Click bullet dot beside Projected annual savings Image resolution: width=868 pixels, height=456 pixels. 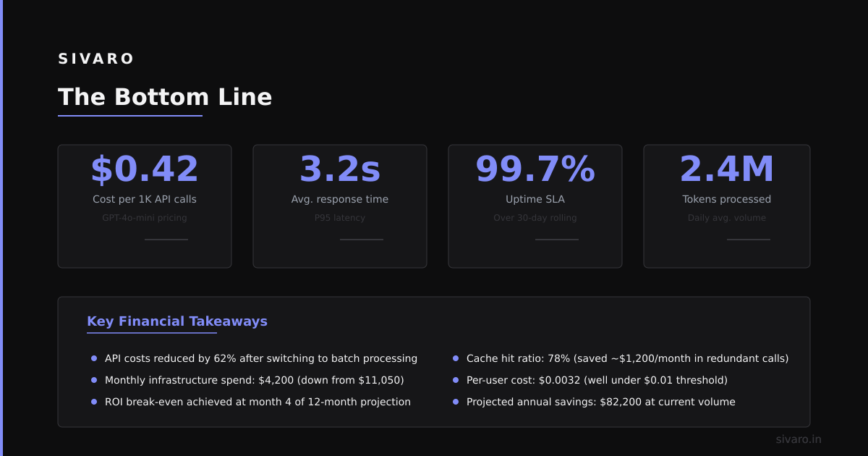point(456,402)
